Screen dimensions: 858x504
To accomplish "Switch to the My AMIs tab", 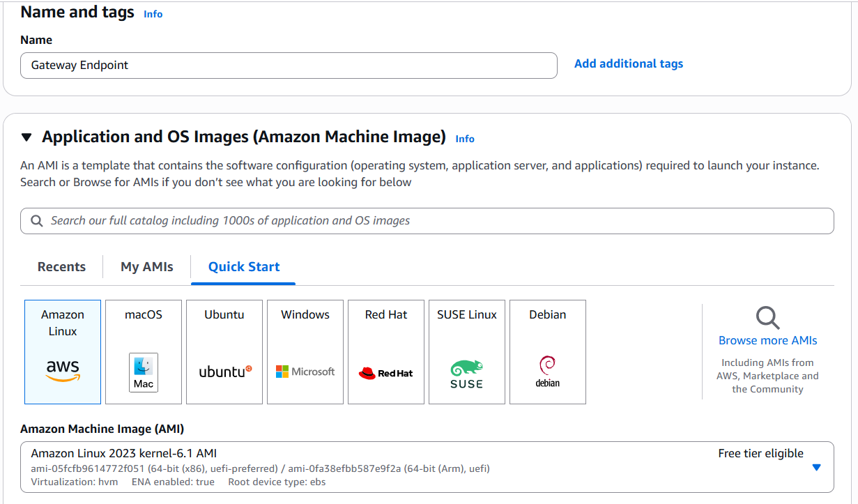I will click(x=147, y=267).
